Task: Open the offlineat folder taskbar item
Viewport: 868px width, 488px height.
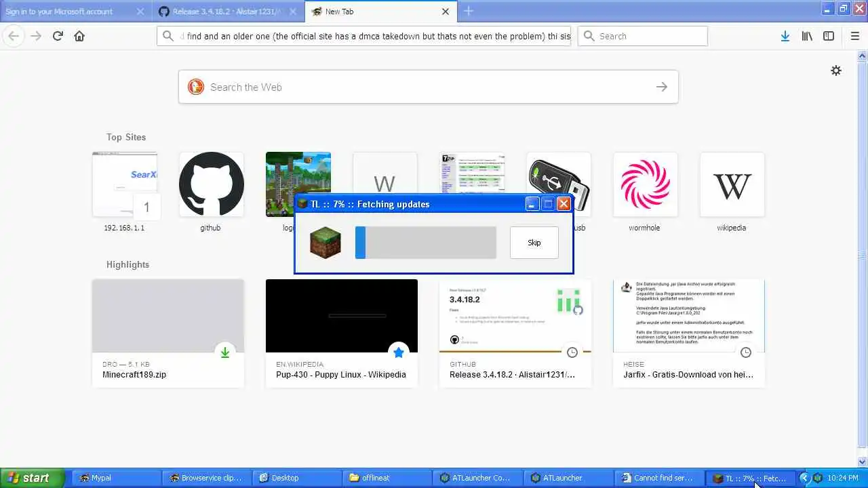Action: [386, 478]
